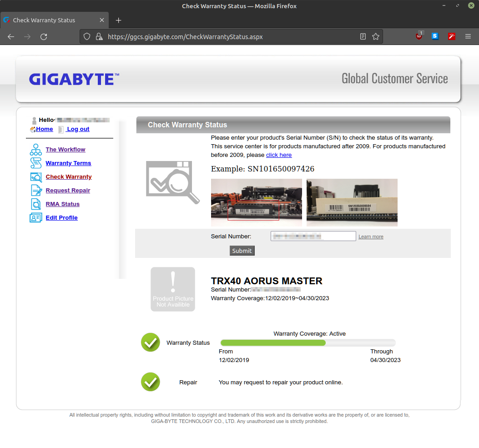Click the Global Customer Service heading
Screen dimensions: 479x448
pos(395,79)
